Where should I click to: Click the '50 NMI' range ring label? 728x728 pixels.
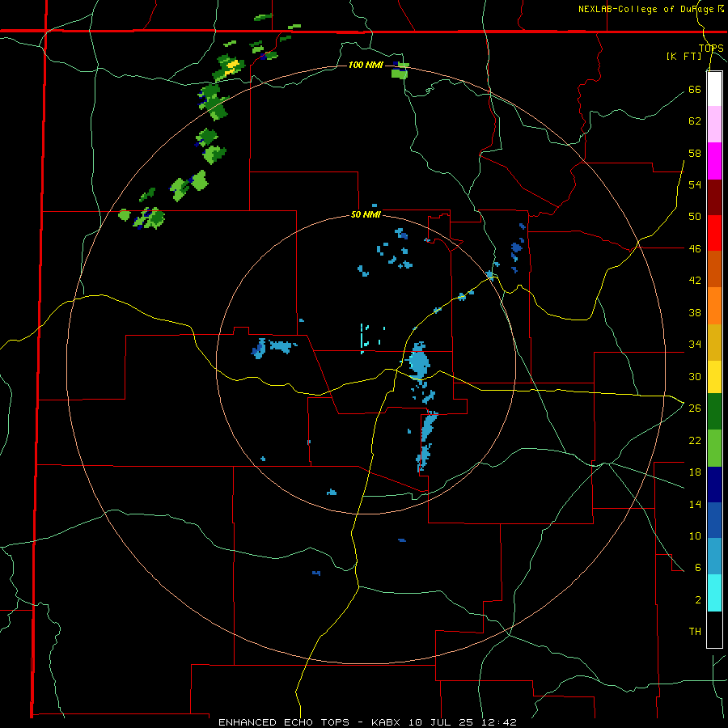(366, 214)
